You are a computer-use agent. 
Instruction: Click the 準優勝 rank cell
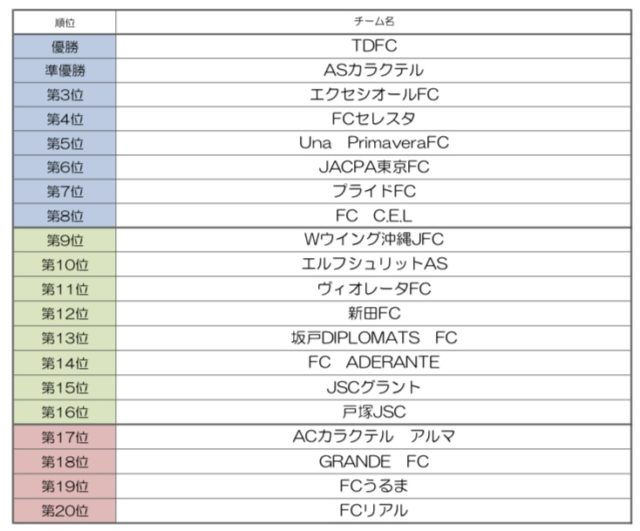tap(65, 70)
